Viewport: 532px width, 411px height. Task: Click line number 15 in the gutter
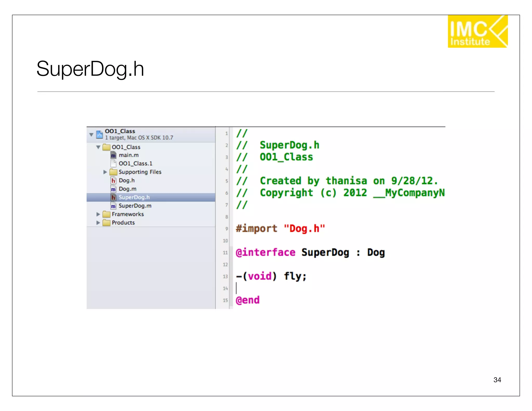coord(225,300)
